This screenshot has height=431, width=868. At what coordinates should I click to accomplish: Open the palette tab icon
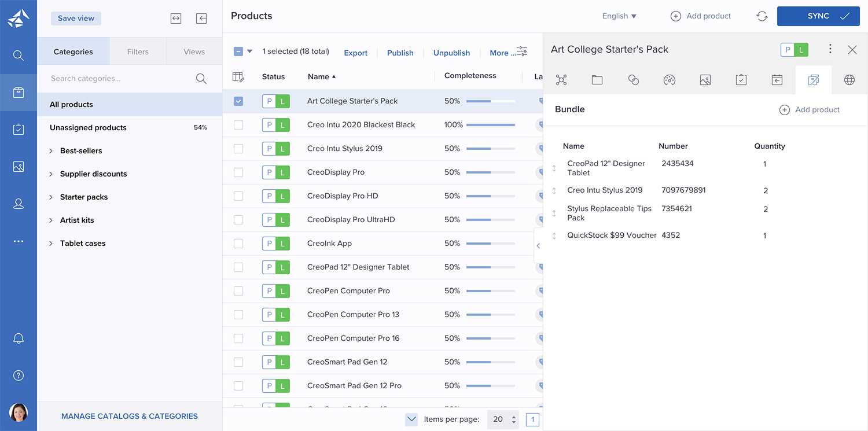[x=670, y=80]
